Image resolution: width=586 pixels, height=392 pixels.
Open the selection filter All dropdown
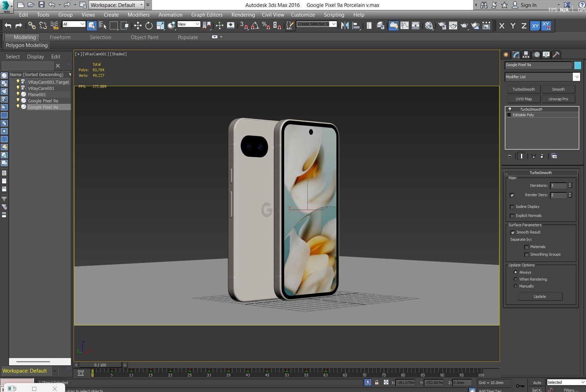[74, 24]
